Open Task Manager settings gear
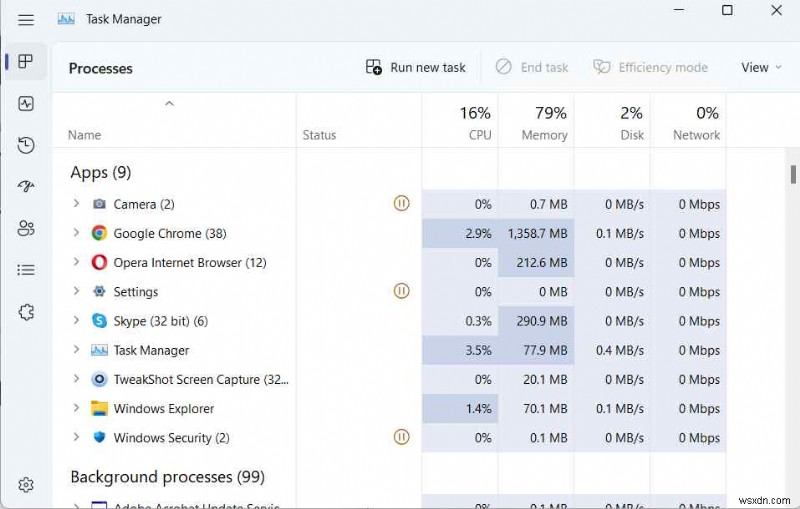The height and width of the screenshot is (509, 800). click(x=26, y=485)
